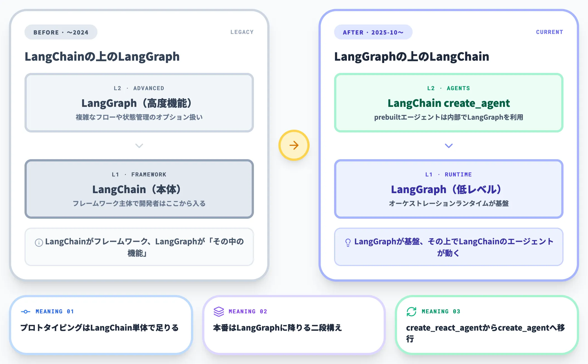
Task: Click the LEGACY label
Action: (x=242, y=32)
